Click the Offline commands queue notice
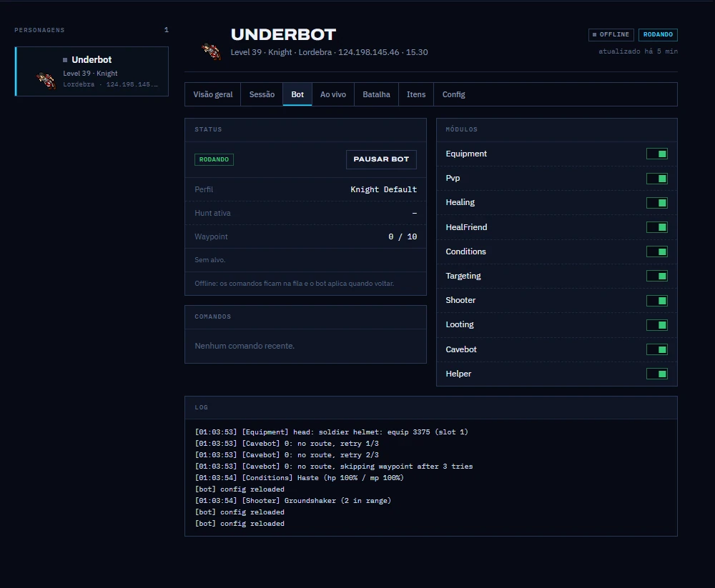This screenshot has width=715, height=588. coord(294,284)
